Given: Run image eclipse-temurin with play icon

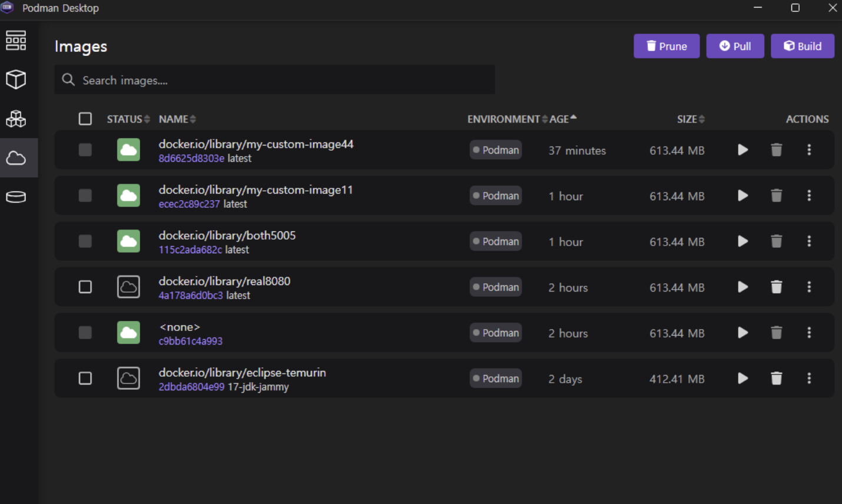Looking at the screenshot, I should click(743, 378).
